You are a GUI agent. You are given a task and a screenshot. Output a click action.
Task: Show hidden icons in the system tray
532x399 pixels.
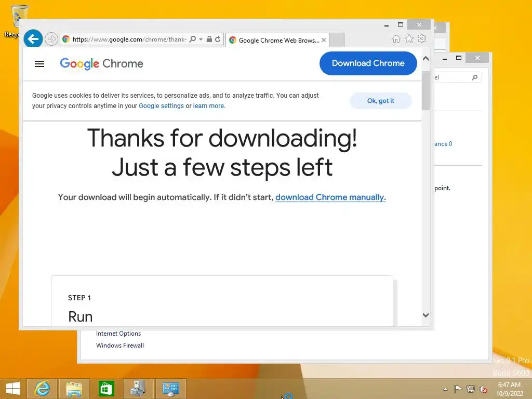[x=445, y=389]
